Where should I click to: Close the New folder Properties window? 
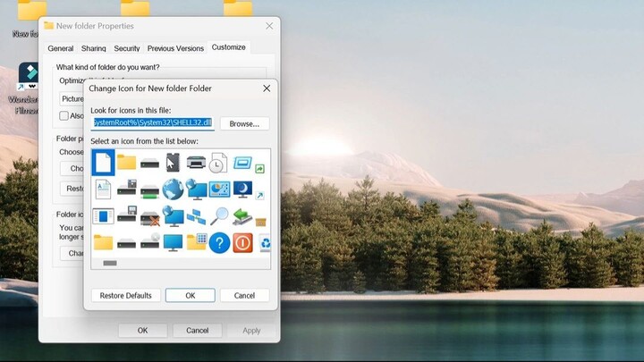click(269, 26)
